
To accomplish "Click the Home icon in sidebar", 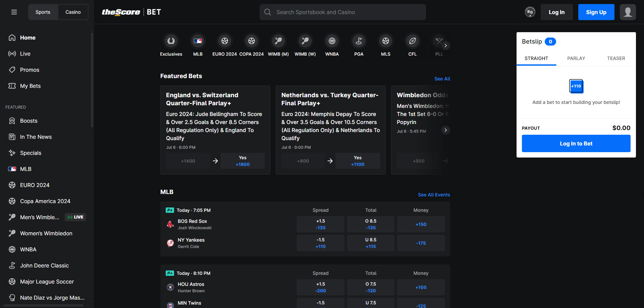I will (12, 38).
